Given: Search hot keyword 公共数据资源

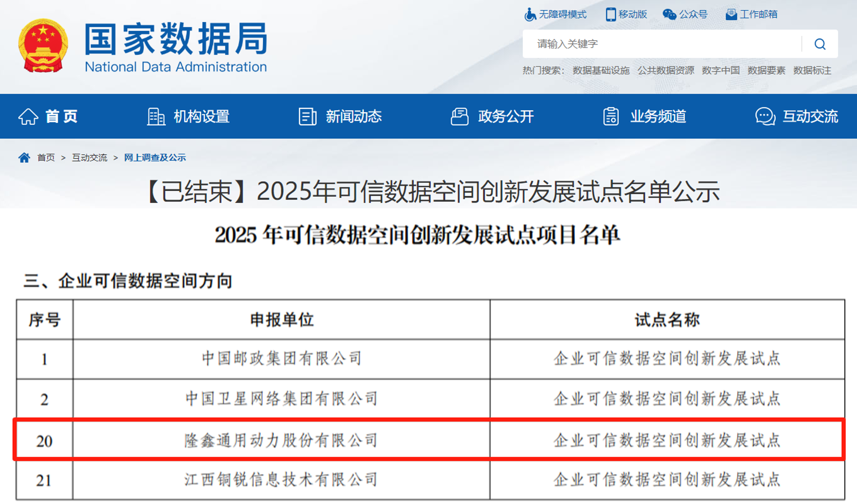Looking at the screenshot, I should point(666,70).
